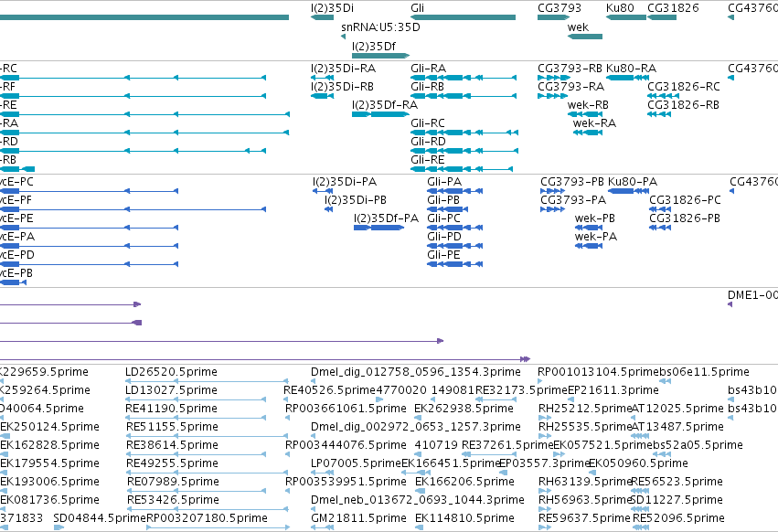The width and height of the screenshot is (778, 532).
Task: Click protein Gli-PB
Action: point(443,200)
